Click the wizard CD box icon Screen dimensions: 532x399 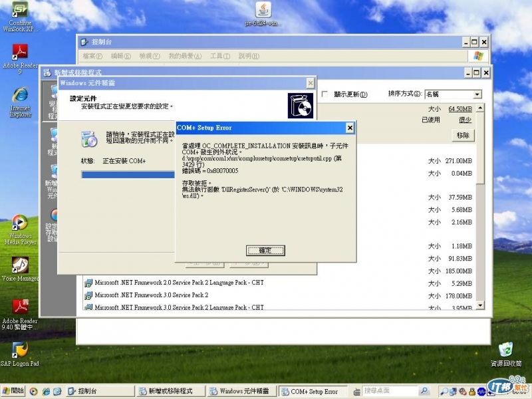301,106
